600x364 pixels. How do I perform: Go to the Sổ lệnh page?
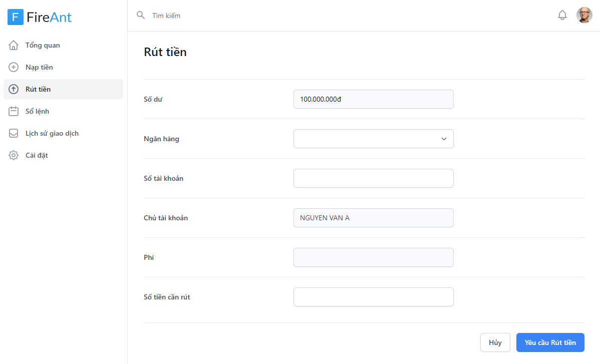click(38, 111)
